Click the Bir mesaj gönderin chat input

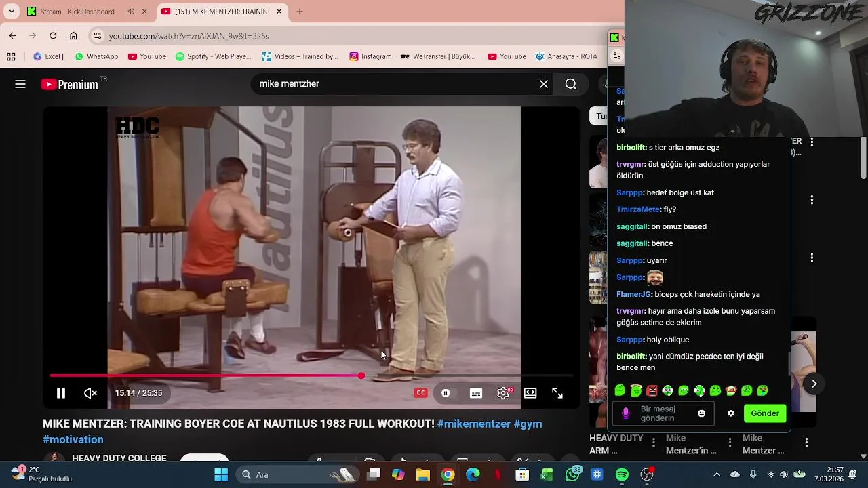663,413
